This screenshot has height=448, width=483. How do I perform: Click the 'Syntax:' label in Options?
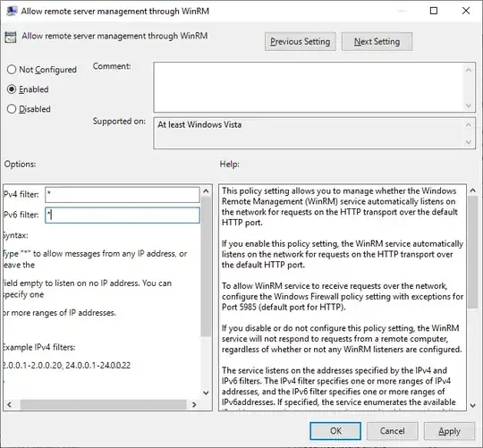click(x=15, y=235)
